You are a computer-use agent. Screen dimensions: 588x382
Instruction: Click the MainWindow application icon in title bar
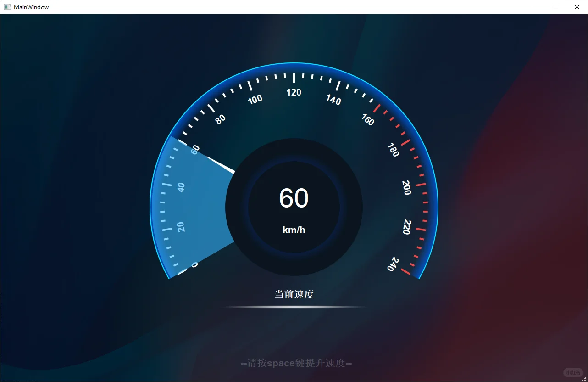click(7, 7)
